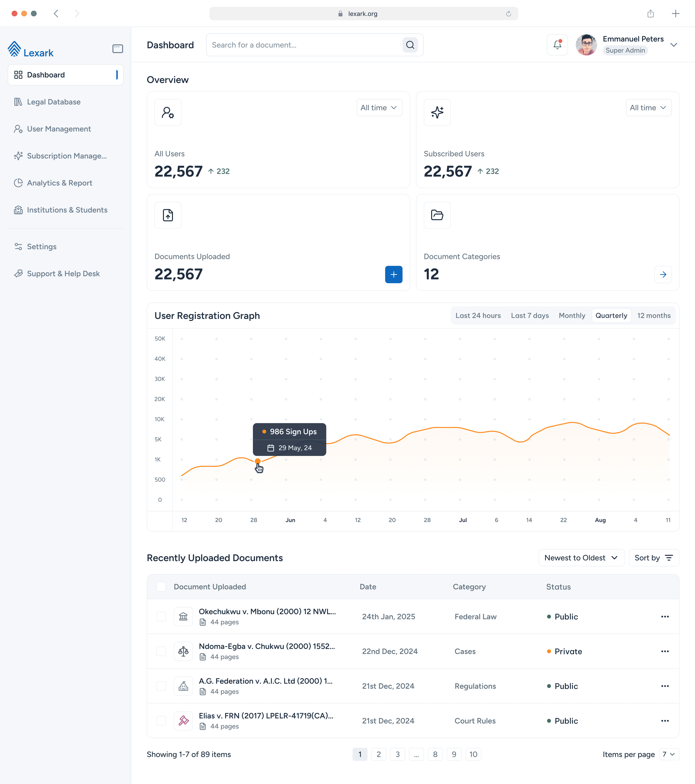Click the blue plus upload button
Screen dimensions: 695x784
point(393,275)
